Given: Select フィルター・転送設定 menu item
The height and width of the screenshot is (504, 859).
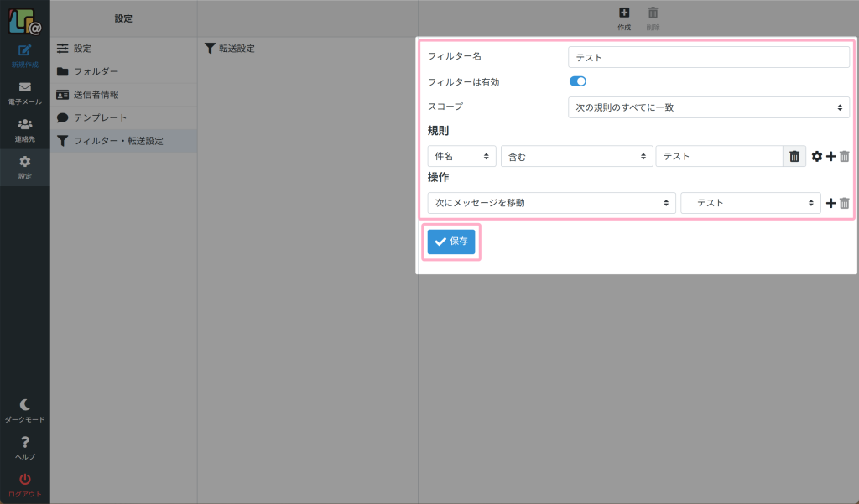Looking at the screenshot, I should [124, 141].
